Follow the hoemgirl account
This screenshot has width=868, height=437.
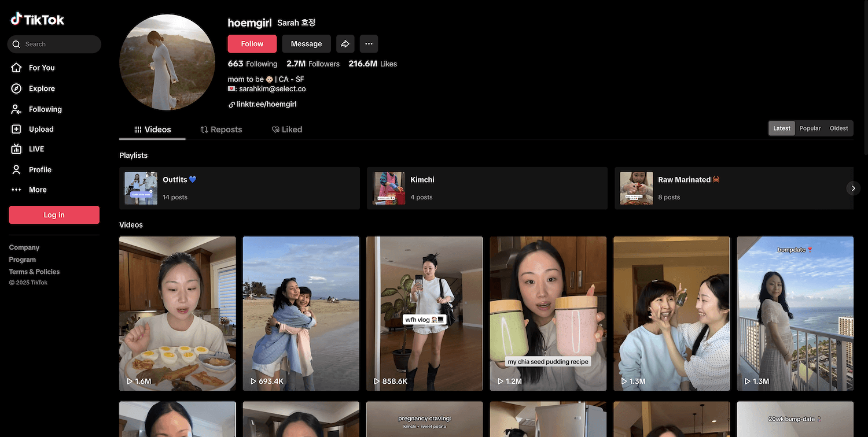(252, 44)
